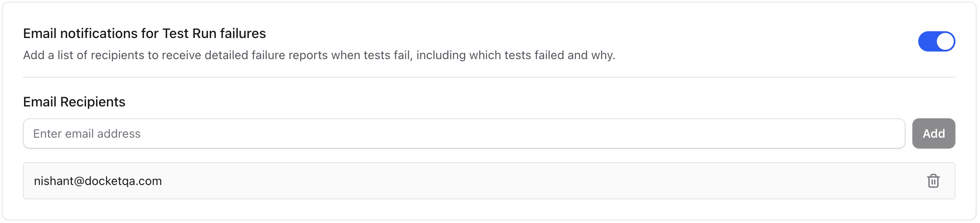Click the failure reports description text
The image size is (980, 223).
coord(319,55)
